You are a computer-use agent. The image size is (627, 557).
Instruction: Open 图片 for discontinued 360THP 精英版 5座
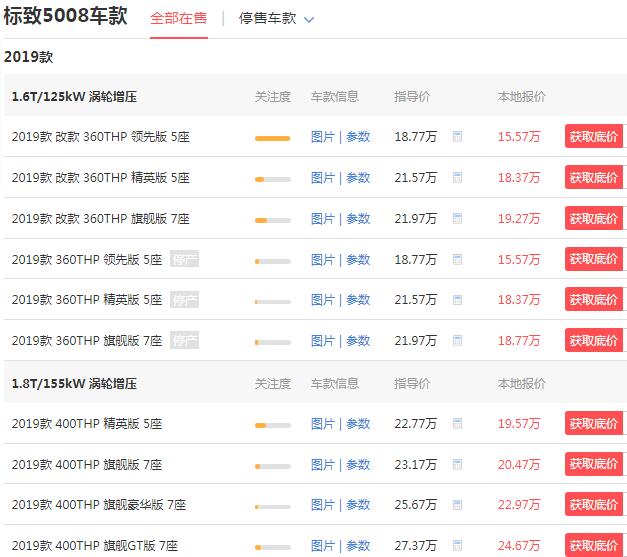click(323, 300)
